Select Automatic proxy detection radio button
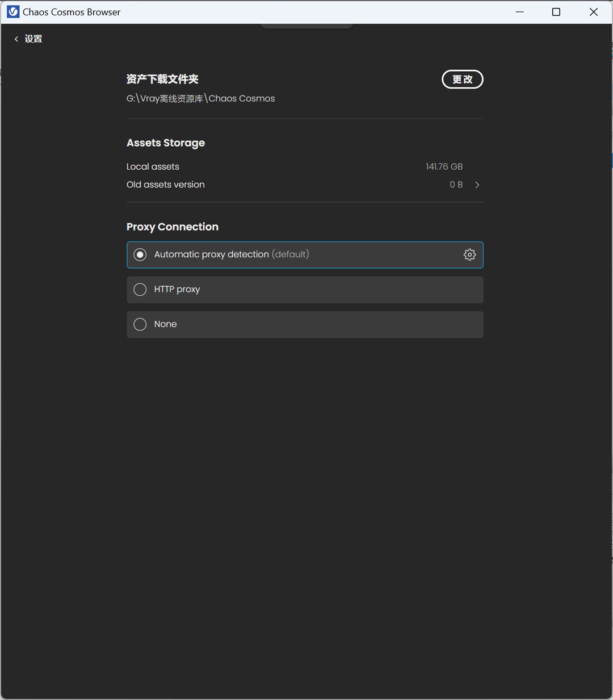This screenshot has height=700, width=613. coord(140,255)
